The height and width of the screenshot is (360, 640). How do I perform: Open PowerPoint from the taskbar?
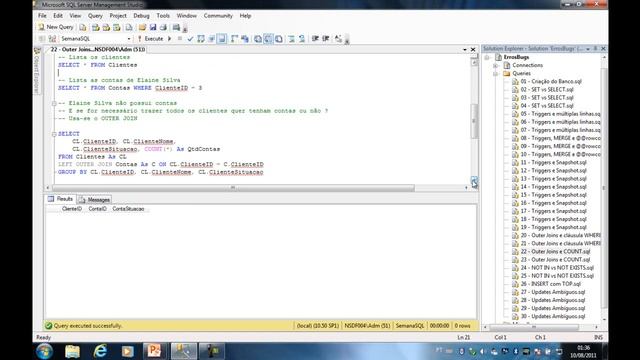[155, 351]
